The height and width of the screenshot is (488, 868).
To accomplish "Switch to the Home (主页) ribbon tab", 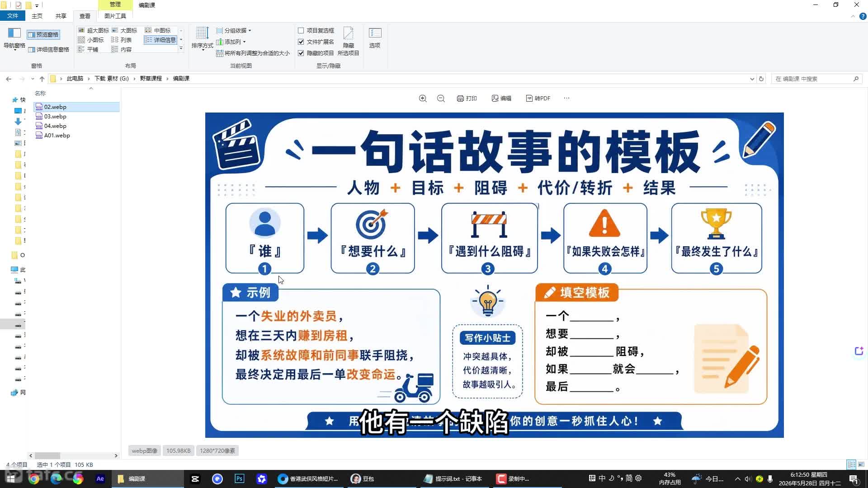I will pos(37,16).
